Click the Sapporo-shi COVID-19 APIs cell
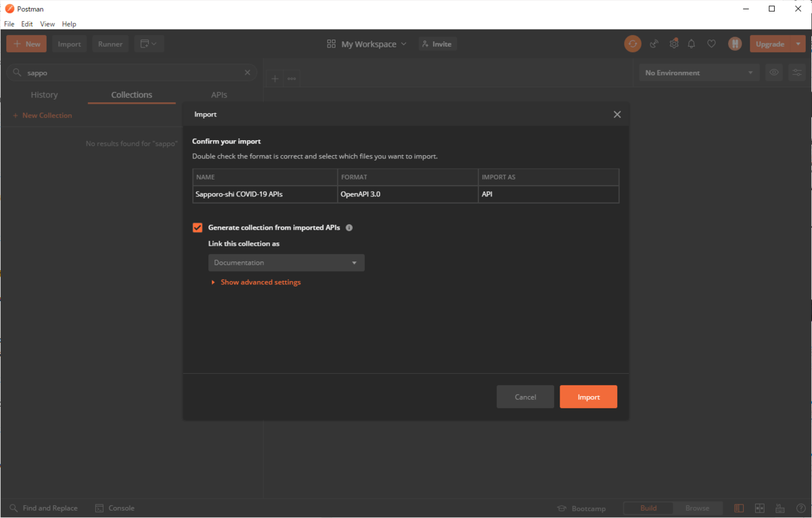 (x=265, y=194)
